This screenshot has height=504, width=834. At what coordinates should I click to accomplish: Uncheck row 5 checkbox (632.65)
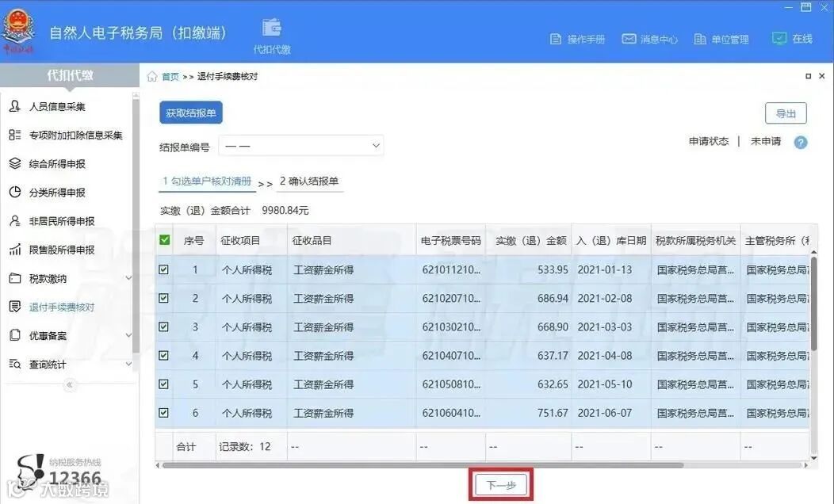coord(164,384)
